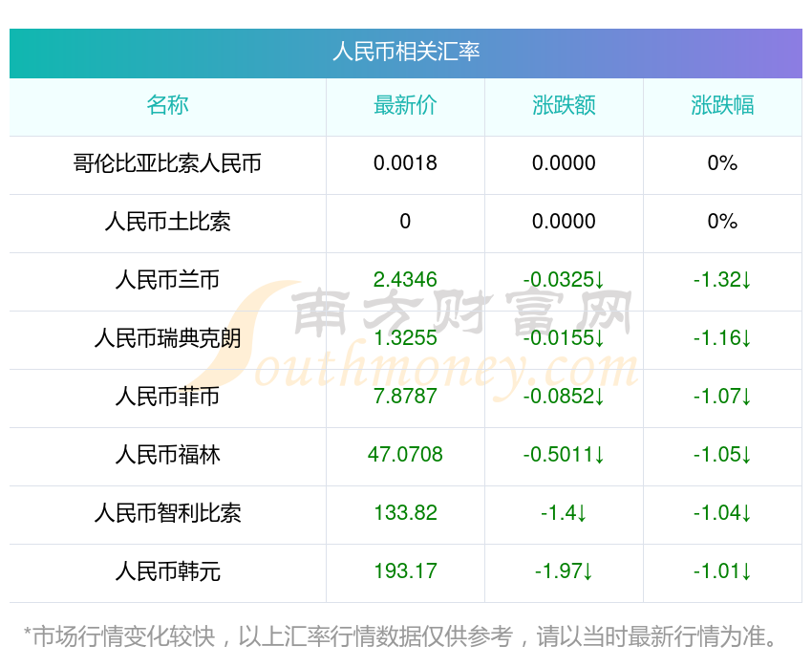Click the -1.4↓ change amount

point(564,513)
